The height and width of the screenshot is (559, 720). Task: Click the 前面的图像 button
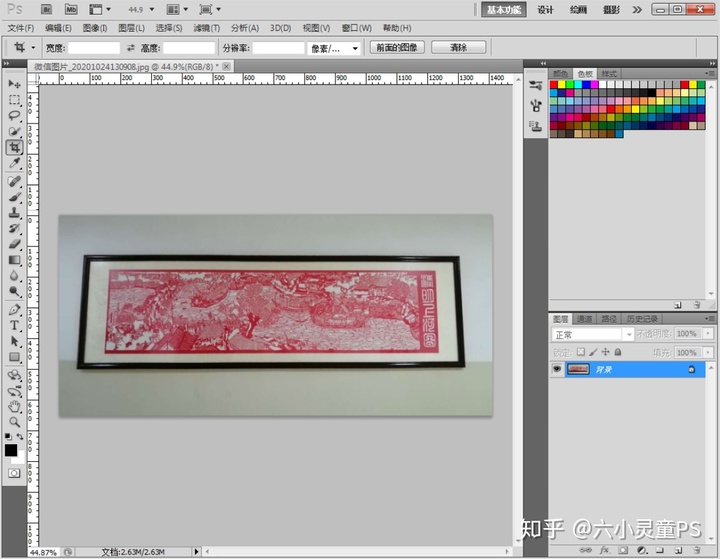pos(397,47)
